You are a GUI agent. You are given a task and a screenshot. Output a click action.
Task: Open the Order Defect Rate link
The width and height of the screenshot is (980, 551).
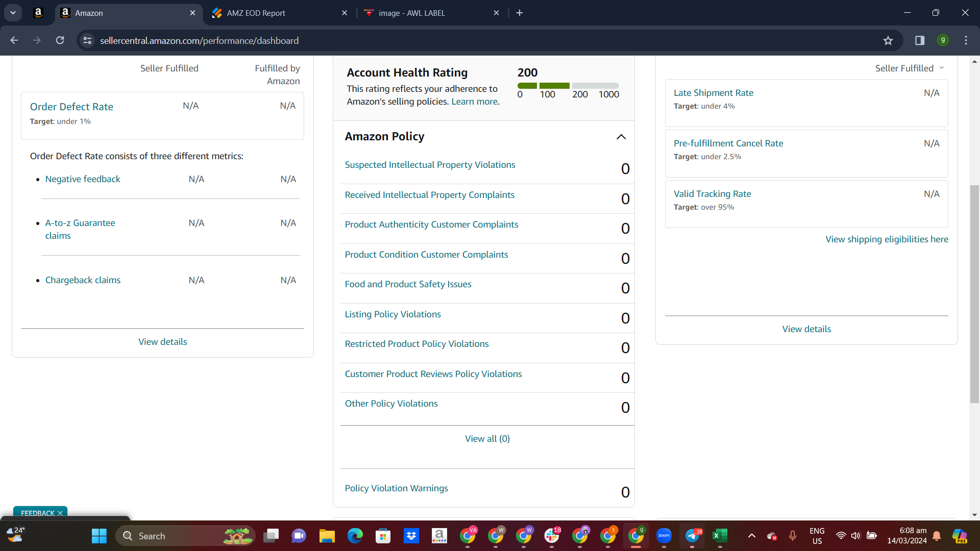[71, 107]
